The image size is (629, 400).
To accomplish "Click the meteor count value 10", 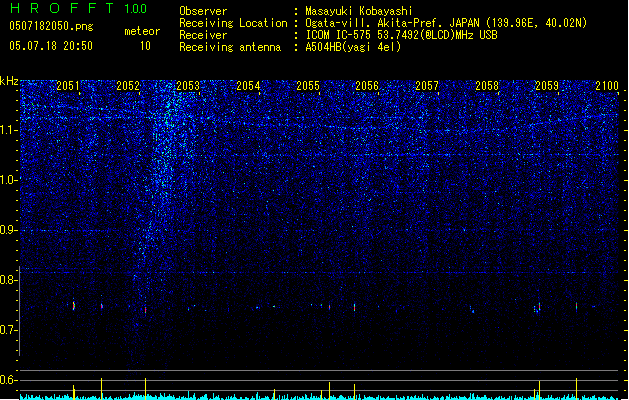I will pyautogui.click(x=145, y=46).
